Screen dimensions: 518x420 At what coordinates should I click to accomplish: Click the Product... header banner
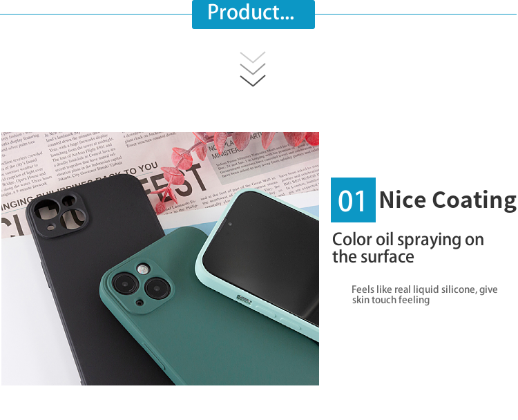[x=253, y=14]
